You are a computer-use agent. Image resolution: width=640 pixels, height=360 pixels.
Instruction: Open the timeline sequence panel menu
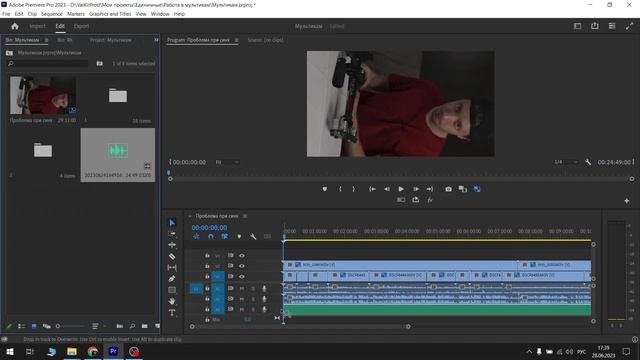pos(245,216)
